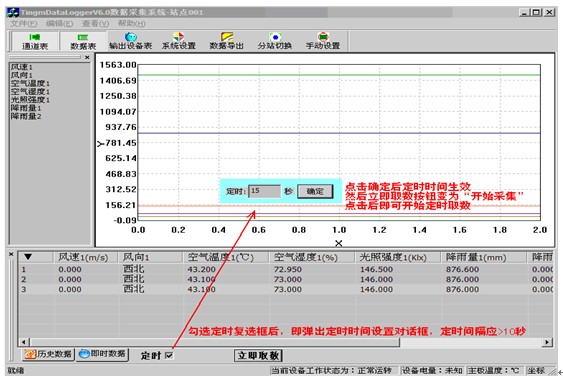The width and height of the screenshot is (563, 380).
Task: Switch to 历史数据 history data tab
Action: click(x=48, y=354)
